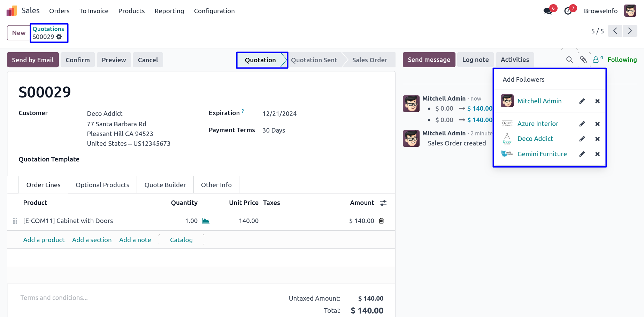The width and height of the screenshot is (644, 317).
Task: Switch to the Optional Products tab
Action: click(x=102, y=185)
